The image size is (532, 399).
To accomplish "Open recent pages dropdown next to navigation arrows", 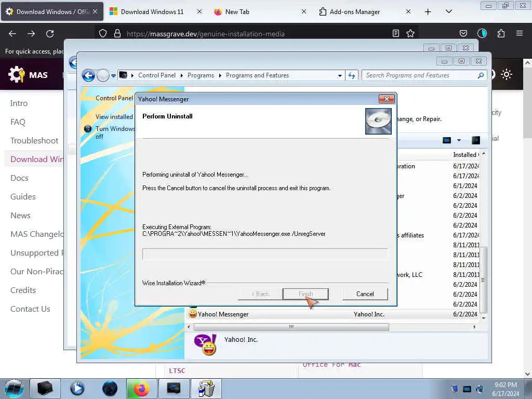I will pos(113,76).
